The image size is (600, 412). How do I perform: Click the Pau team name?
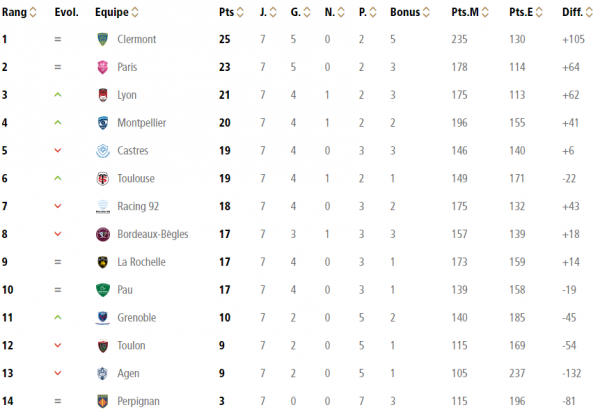tap(127, 290)
